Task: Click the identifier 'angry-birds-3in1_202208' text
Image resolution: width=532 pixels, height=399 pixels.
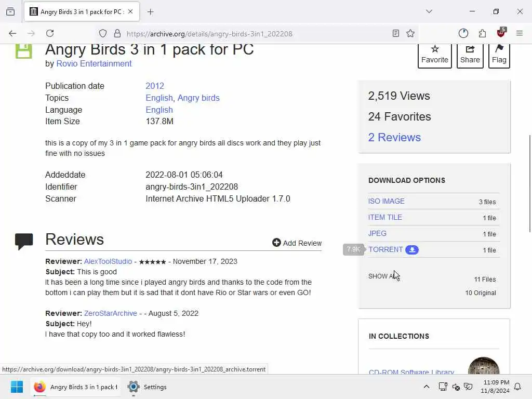Action: click(x=192, y=187)
